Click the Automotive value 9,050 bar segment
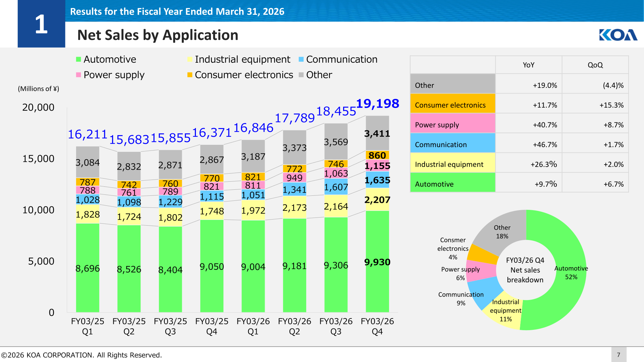Viewport: 644px width, 362px height. [x=212, y=267]
